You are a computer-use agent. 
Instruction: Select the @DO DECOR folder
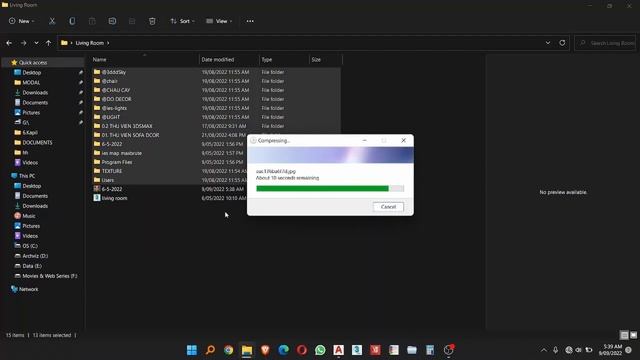116,99
